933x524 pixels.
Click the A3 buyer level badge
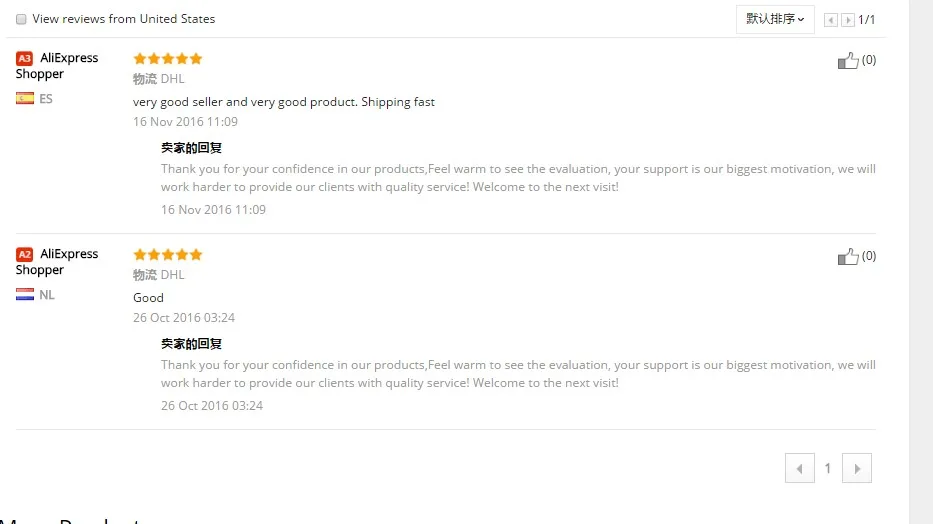[x=24, y=58]
